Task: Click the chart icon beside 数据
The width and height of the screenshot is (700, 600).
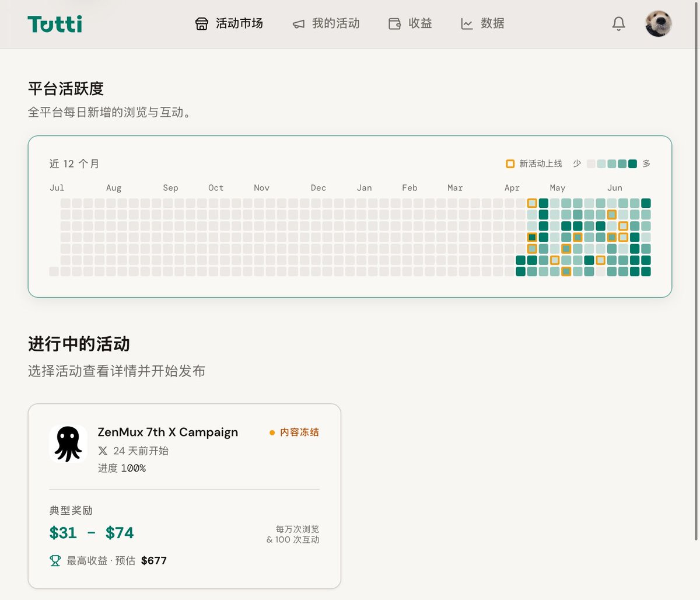Action: click(467, 24)
